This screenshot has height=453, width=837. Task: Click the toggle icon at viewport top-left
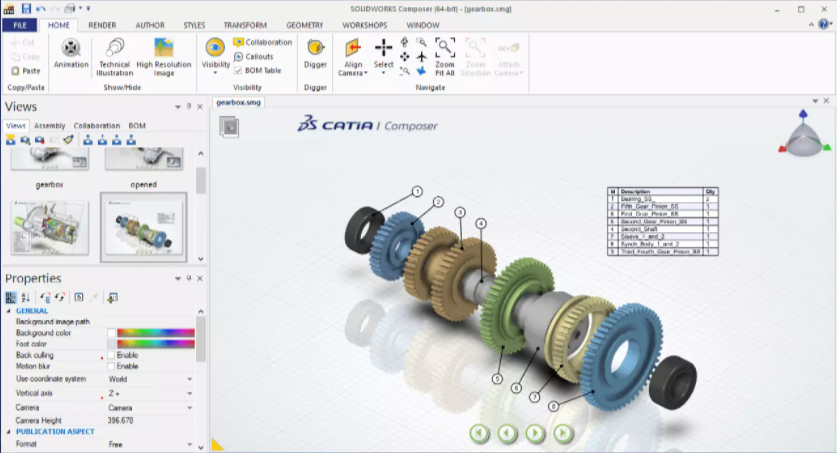[229, 127]
